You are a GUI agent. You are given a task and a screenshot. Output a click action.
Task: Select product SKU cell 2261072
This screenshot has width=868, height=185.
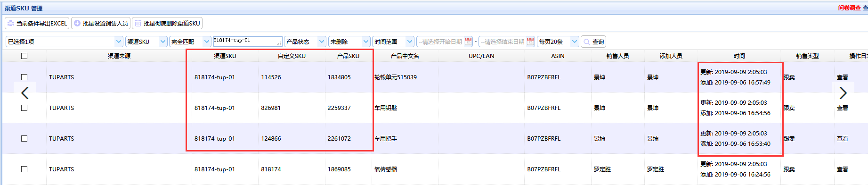(x=339, y=138)
